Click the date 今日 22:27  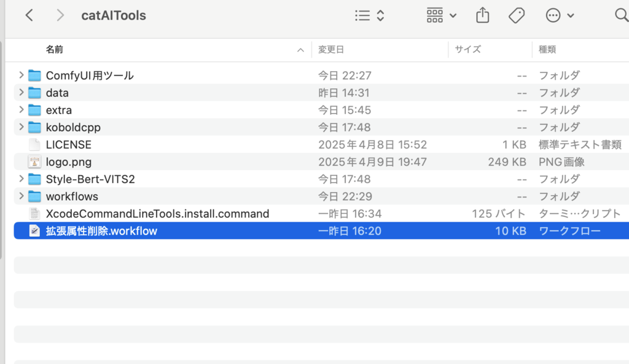click(x=345, y=76)
